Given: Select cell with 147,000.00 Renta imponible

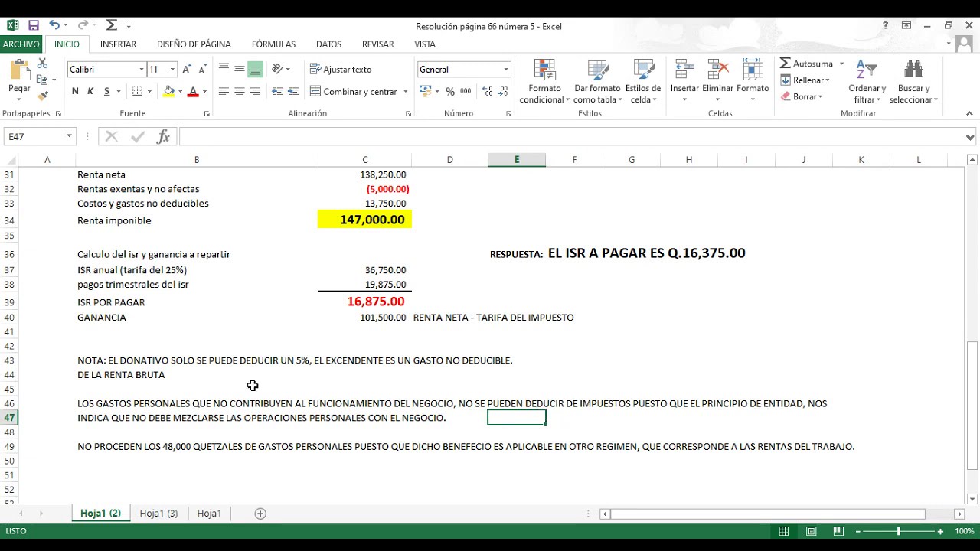Looking at the screenshot, I should click(x=364, y=220).
